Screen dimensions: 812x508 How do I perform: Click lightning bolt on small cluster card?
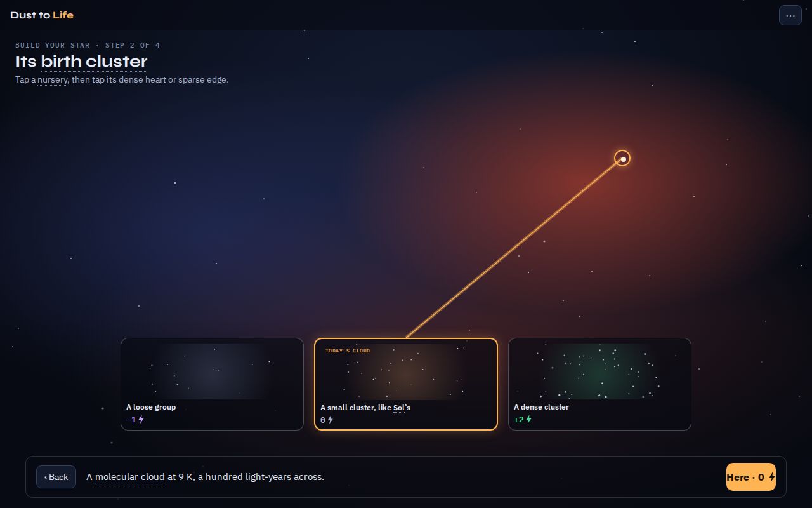[330, 420]
